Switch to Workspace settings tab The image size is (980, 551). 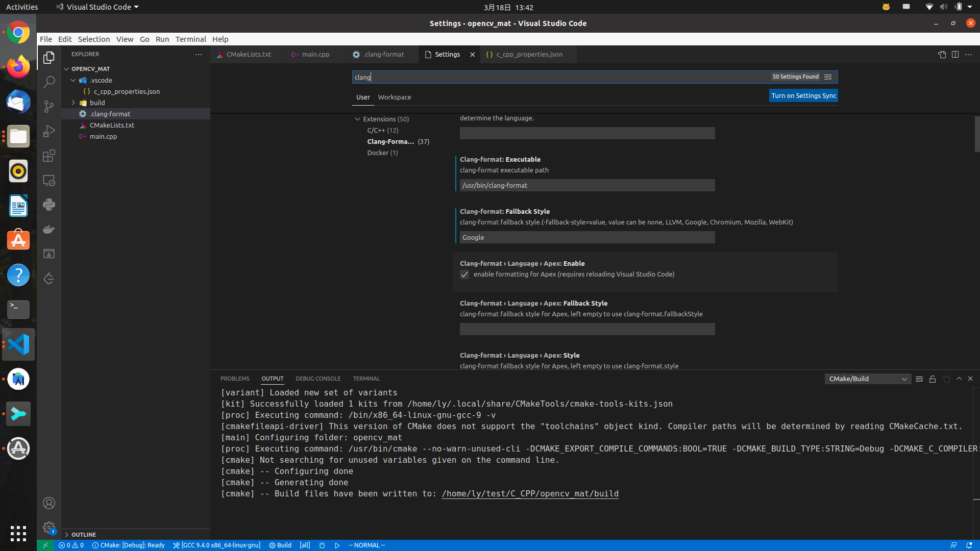tap(394, 97)
